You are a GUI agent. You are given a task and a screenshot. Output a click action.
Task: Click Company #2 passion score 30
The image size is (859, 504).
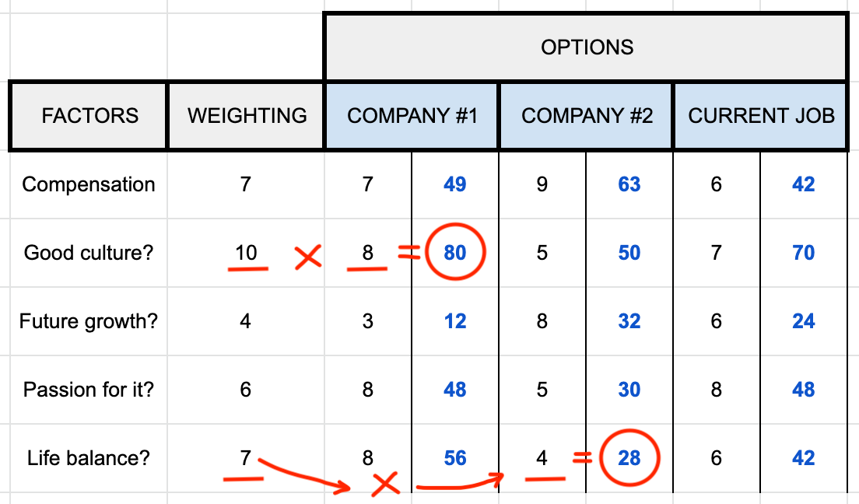(x=629, y=390)
